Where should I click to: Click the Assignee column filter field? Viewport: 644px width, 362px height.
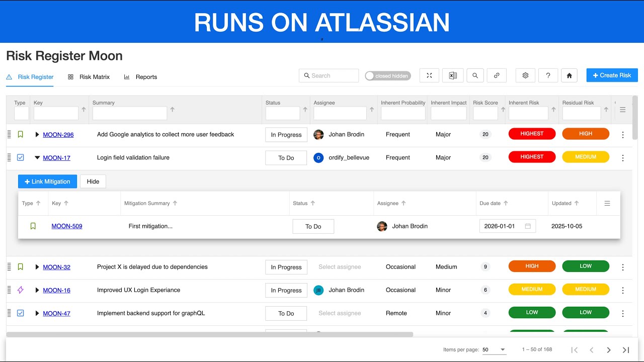[340, 113]
